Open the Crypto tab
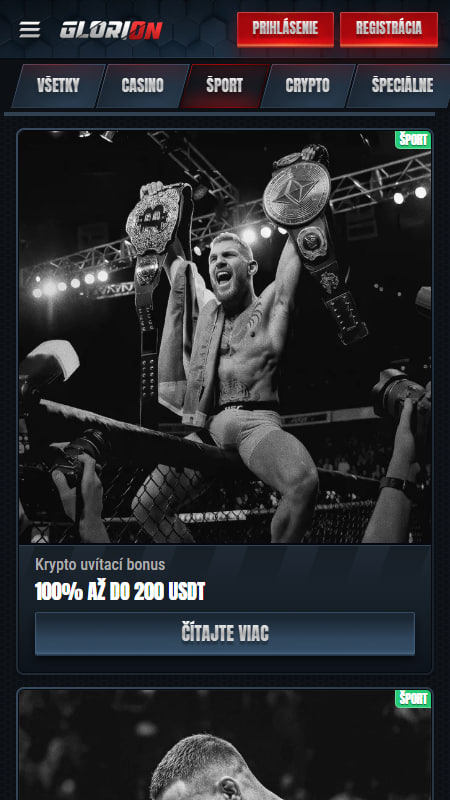 pos(308,86)
